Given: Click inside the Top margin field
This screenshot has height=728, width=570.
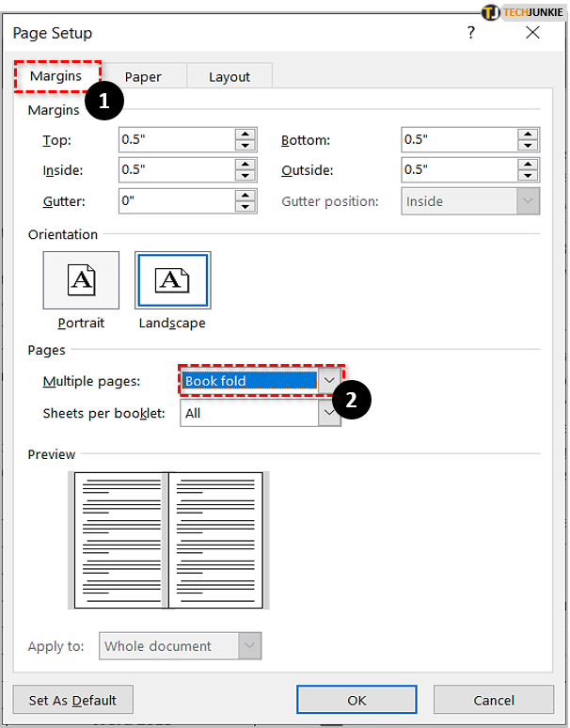Looking at the screenshot, I should point(176,140).
